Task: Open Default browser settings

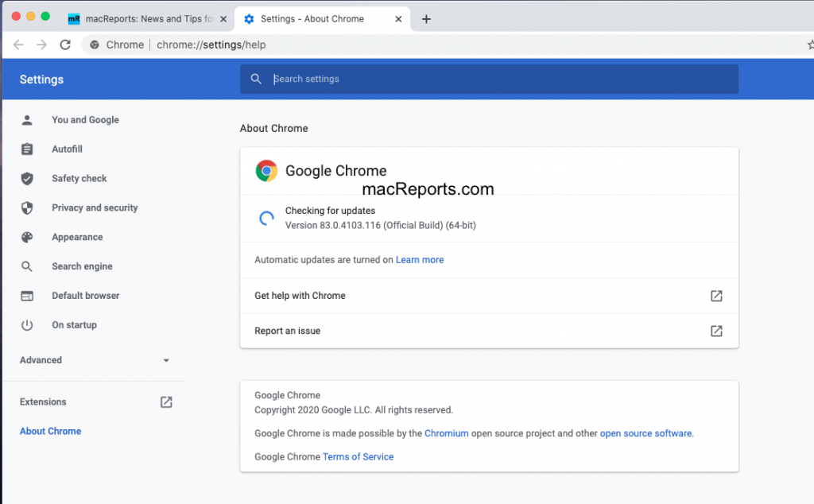Action: (x=86, y=296)
